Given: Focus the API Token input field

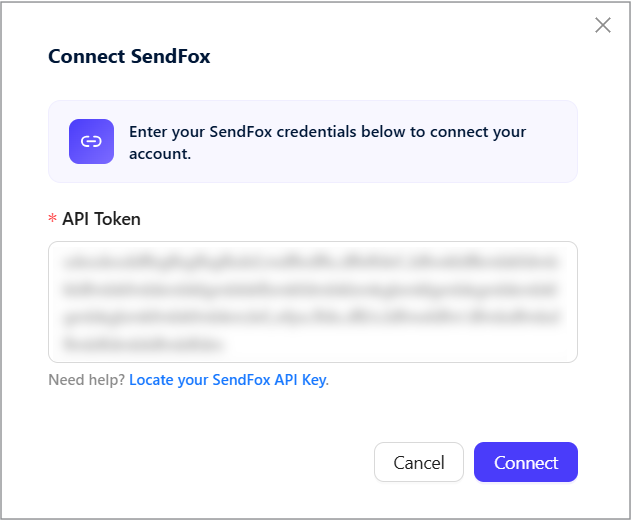Looking at the screenshot, I should (x=313, y=302).
